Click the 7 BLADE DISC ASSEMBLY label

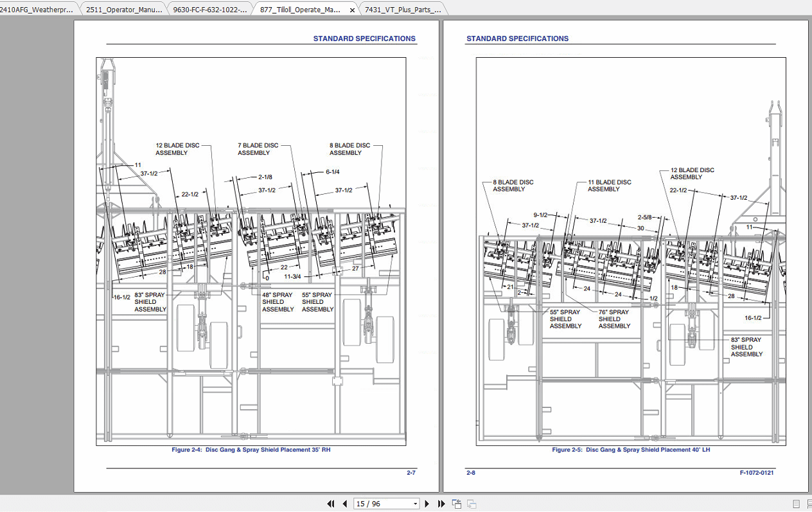tap(258, 149)
